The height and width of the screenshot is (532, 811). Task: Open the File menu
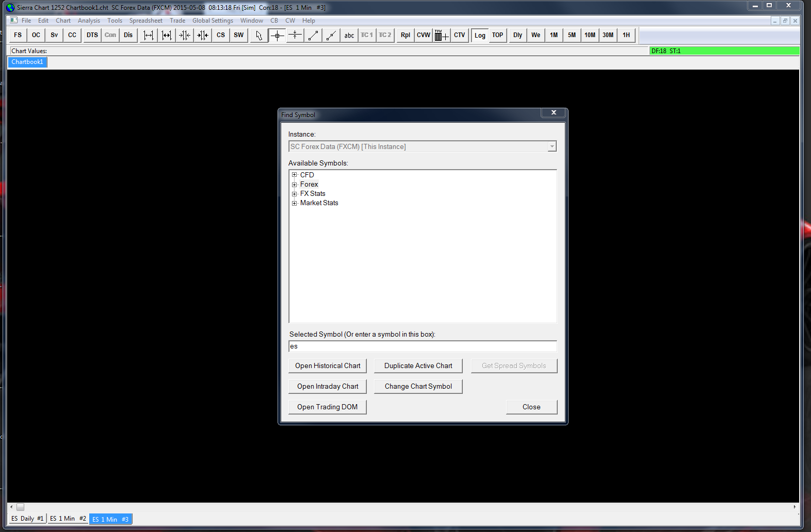tap(26, 21)
